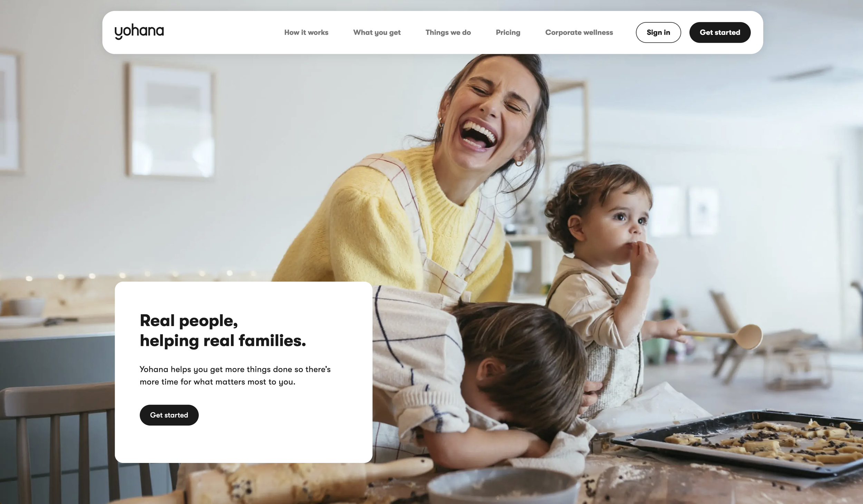Click the Sign in button
The image size is (863, 504).
tap(658, 32)
